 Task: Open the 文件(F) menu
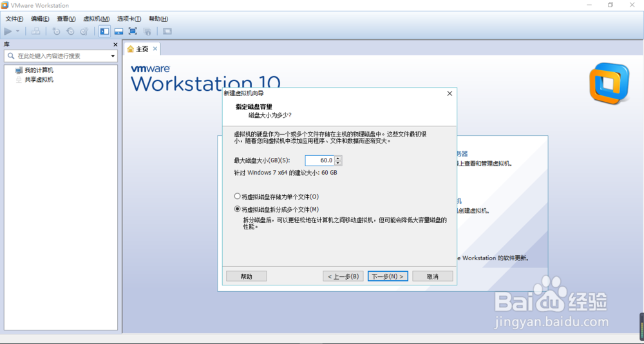click(x=14, y=19)
